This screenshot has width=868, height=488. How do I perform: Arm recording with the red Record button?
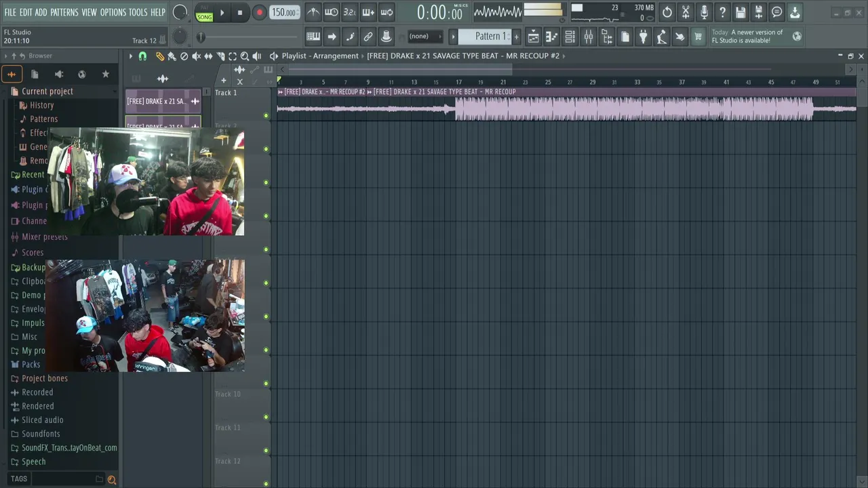coord(259,13)
